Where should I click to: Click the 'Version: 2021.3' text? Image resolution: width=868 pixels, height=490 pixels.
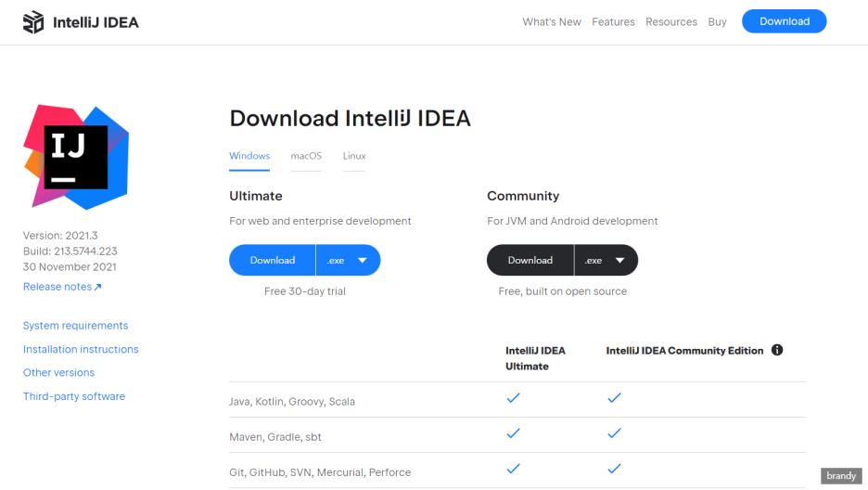pos(59,236)
